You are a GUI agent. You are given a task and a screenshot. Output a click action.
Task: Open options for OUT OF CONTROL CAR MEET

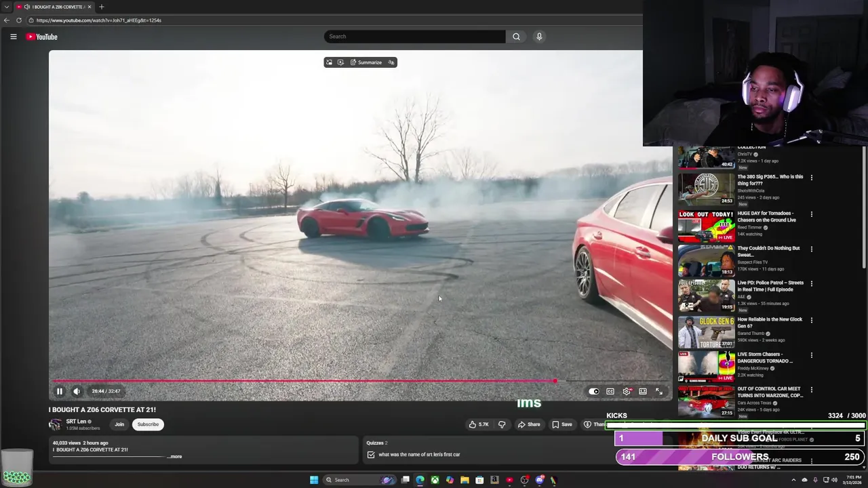(x=811, y=390)
